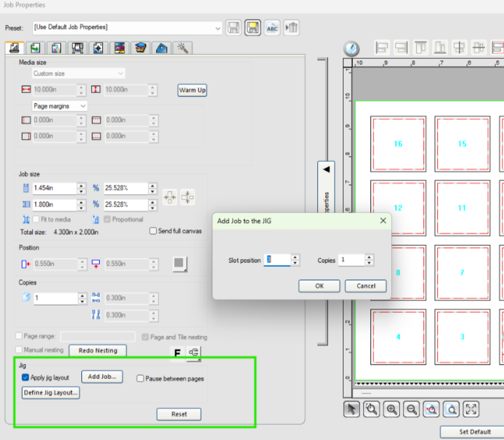Select the arrow pointer tool
This screenshot has width=504, height=440.
351,409
